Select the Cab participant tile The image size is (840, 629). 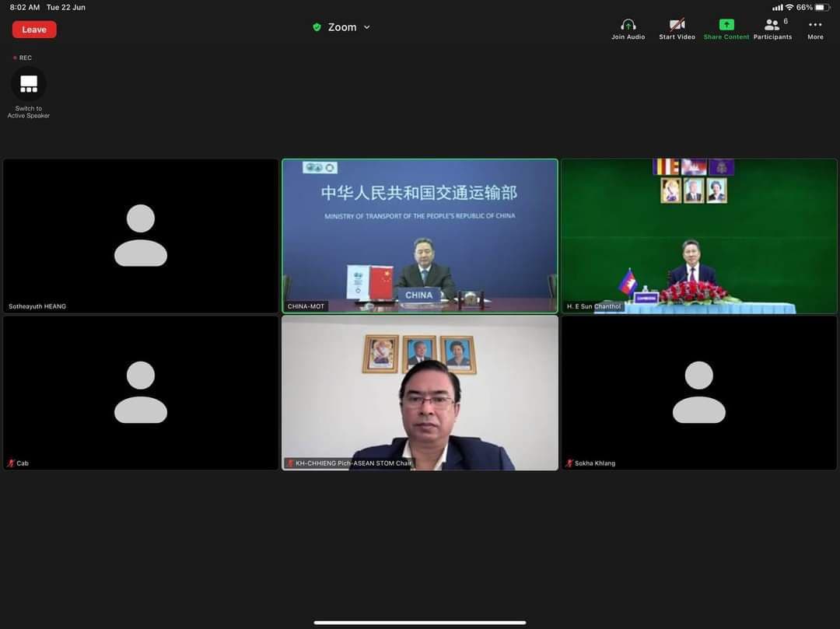click(141, 393)
